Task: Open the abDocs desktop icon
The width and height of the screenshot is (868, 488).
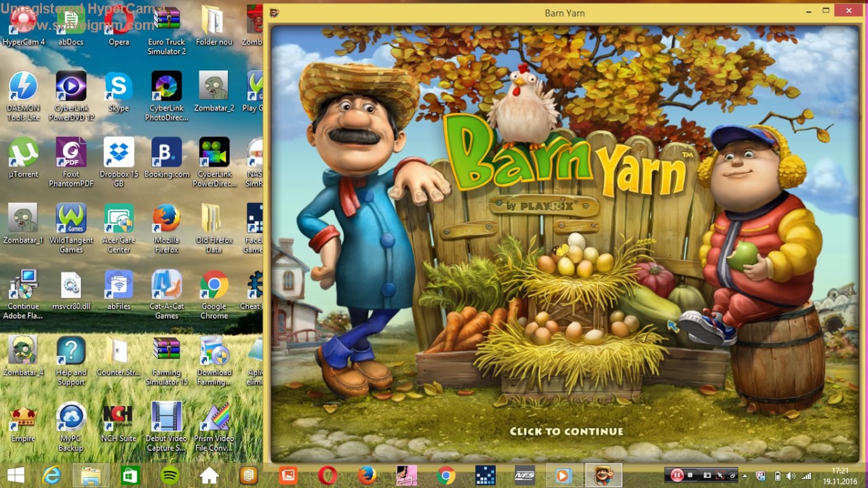Action: click(71, 27)
